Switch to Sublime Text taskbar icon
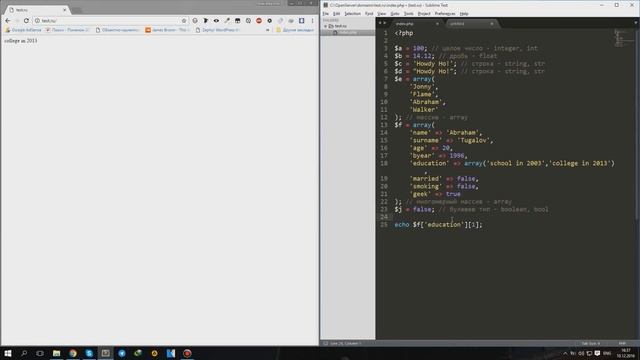This screenshot has height=360, width=640. tap(105, 353)
